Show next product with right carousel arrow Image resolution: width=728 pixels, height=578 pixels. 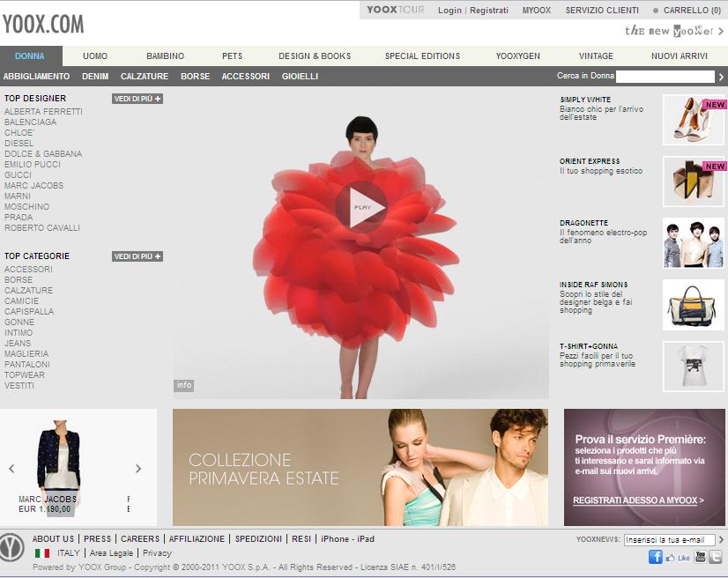137,469
